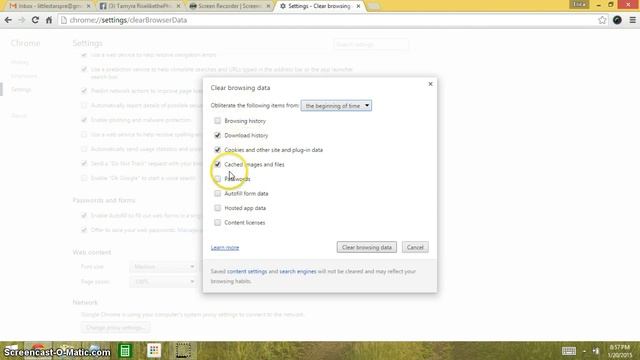The height and width of the screenshot is (360, 640).
Task: Click the Cancel button
Action: 415,247
